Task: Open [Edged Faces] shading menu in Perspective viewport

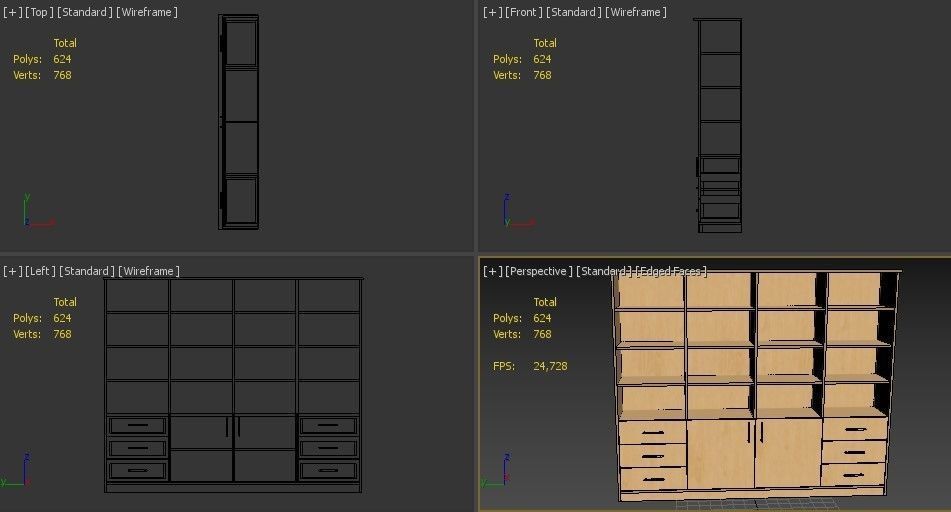Action: [671, 271]
